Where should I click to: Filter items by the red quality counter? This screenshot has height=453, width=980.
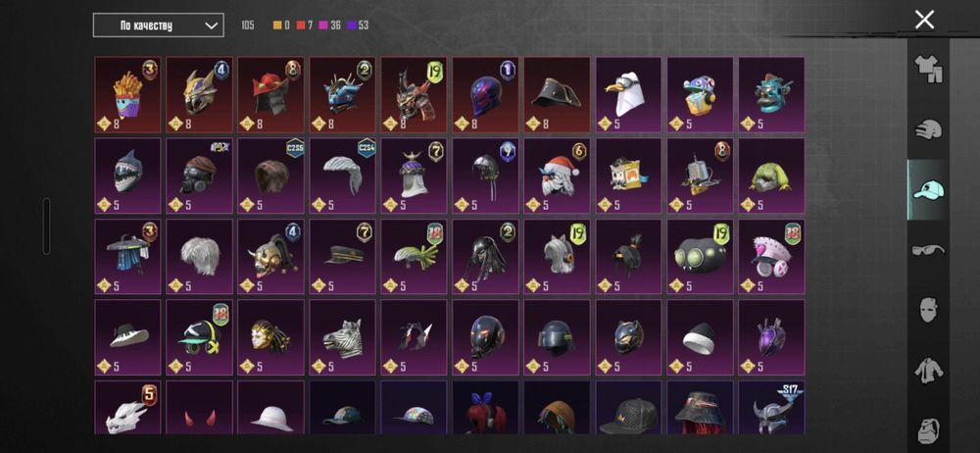coord(305,25)
